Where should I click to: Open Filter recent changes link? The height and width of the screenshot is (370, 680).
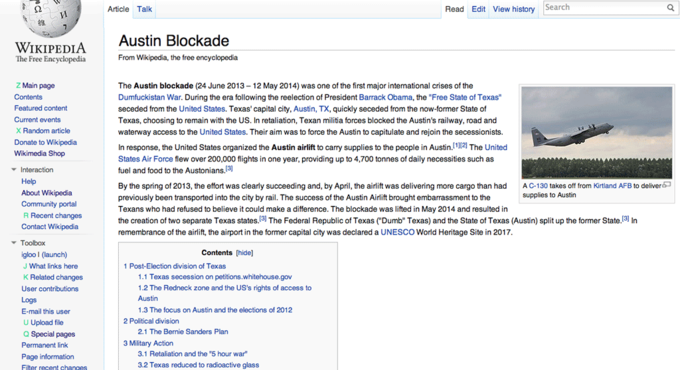coord(54,367)
